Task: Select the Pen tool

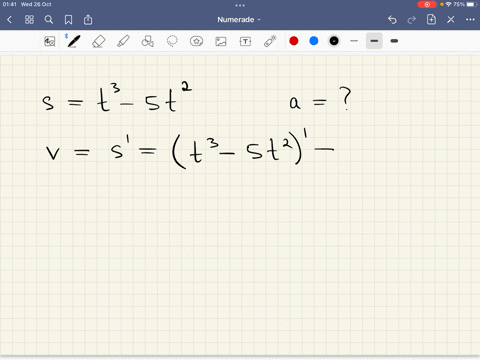Action: [73, 41]
